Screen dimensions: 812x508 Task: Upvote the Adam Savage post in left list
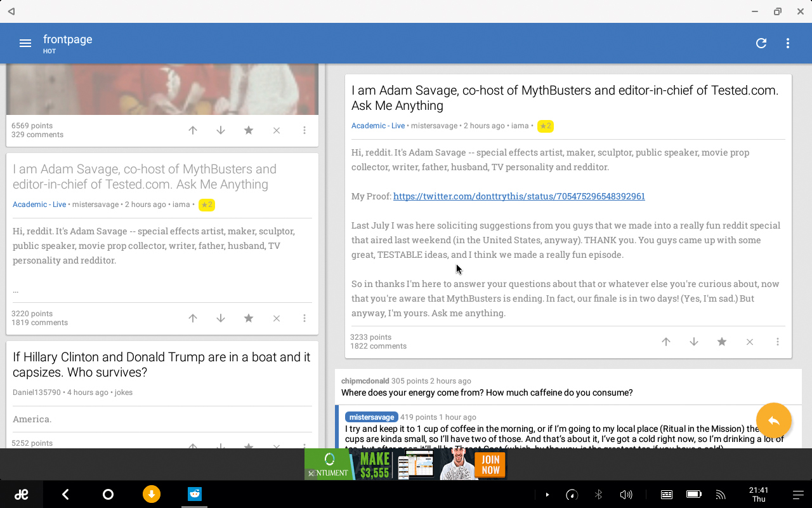pos(193,318)
